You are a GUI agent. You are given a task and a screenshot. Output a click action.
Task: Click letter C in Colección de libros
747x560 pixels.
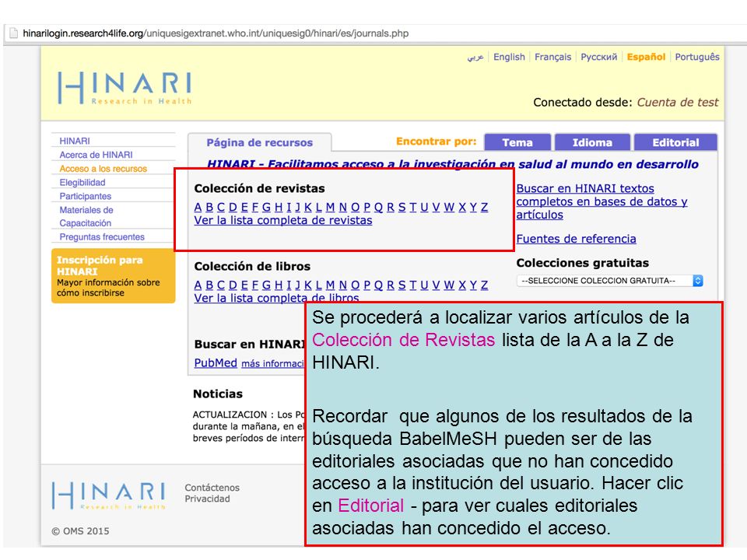[x=221, y=285]
